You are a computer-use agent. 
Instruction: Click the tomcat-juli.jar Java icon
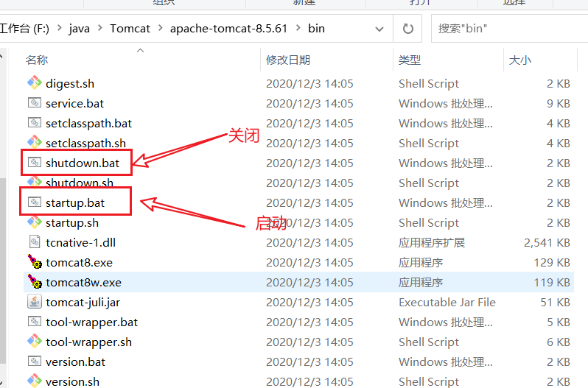pyautogui.click(x=35, y=302)
